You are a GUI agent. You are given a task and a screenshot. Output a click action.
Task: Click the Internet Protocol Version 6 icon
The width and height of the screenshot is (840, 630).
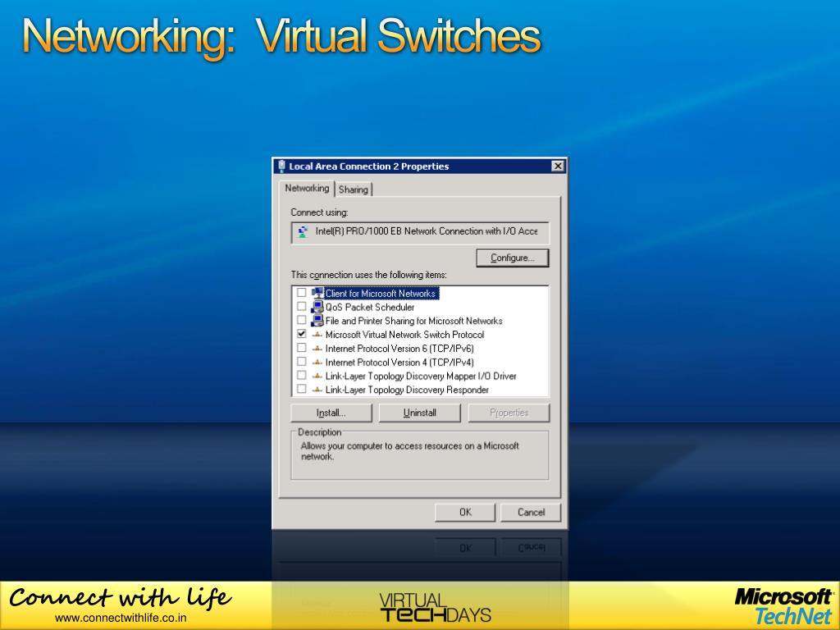pyautogui.click(x=317, y=348)
